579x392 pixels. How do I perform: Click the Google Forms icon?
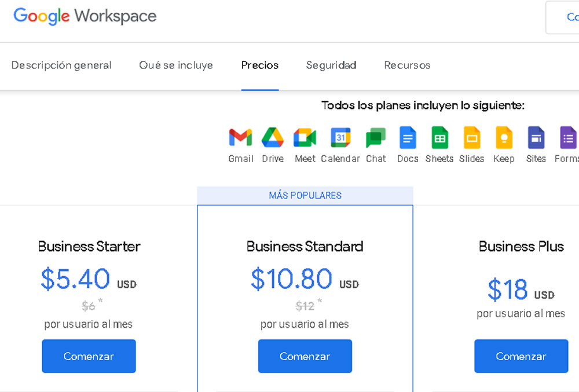click(x=569, y=137)
